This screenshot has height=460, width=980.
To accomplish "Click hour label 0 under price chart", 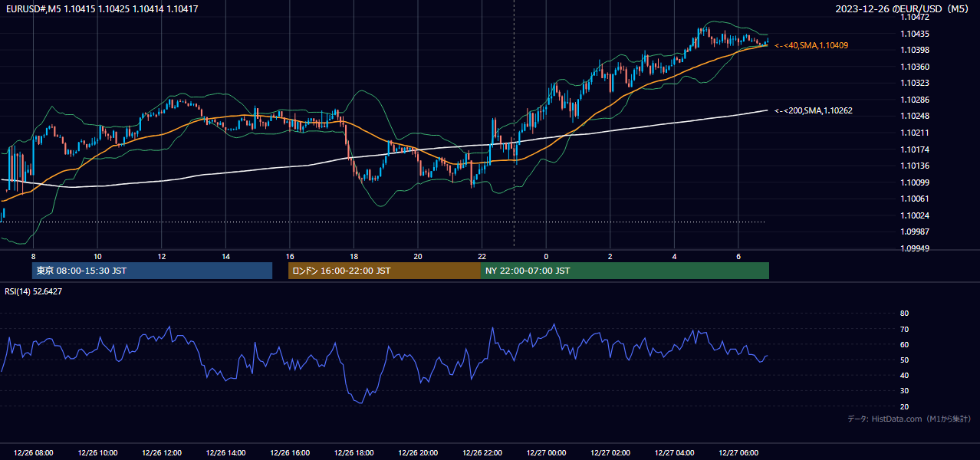I will click(x=546, y=256).
